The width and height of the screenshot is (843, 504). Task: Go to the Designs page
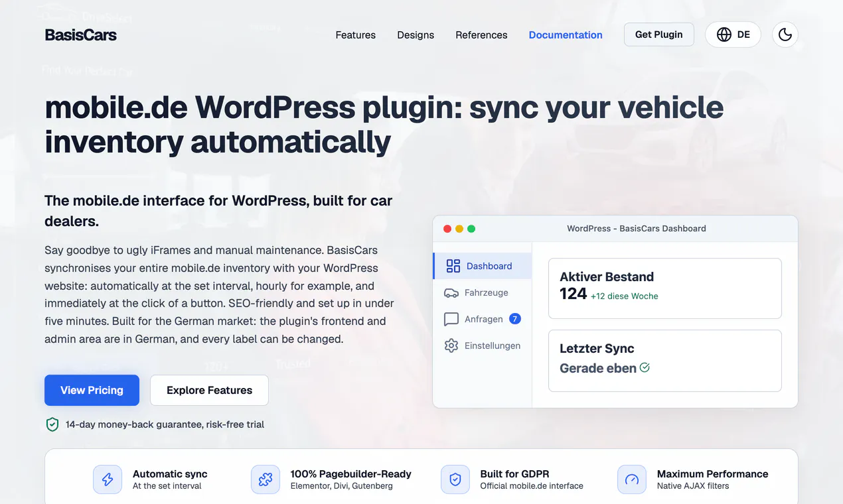[416, 35]
